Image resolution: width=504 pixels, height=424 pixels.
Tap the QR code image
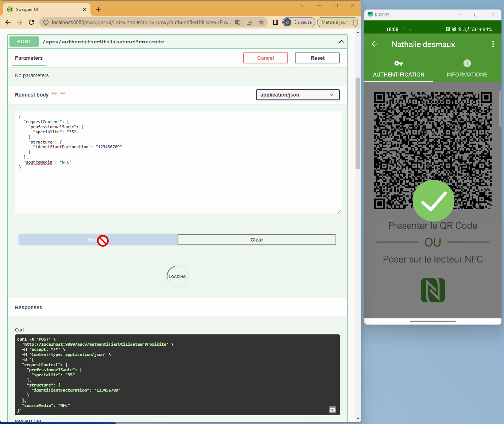(433, 150)
